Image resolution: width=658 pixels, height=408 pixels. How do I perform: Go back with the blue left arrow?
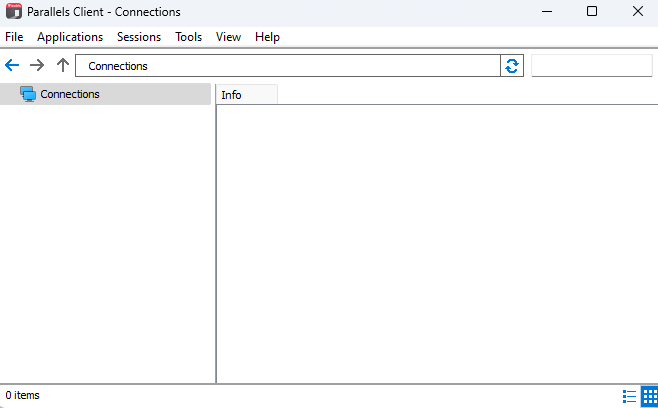pos(12,65)
